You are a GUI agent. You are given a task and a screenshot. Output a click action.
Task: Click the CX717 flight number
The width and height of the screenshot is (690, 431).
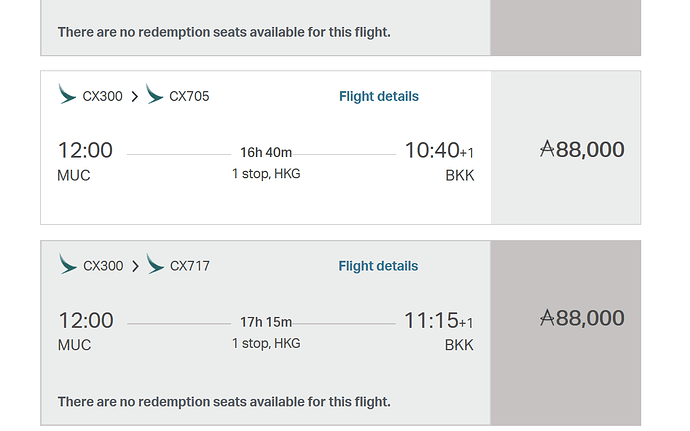coord(190,266)
